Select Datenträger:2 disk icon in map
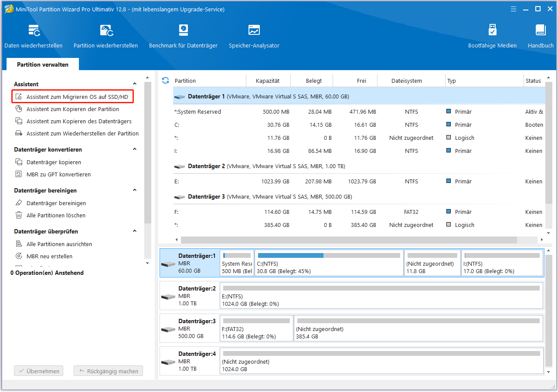The width and height of the screenshot is (558, 392). point(168,297)
